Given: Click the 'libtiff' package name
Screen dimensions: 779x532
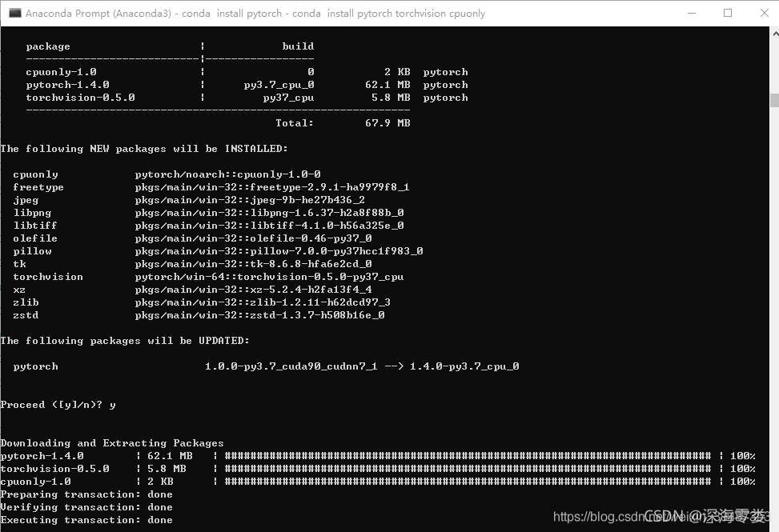Looking at the screenshot, I should [x=35, y=226].
